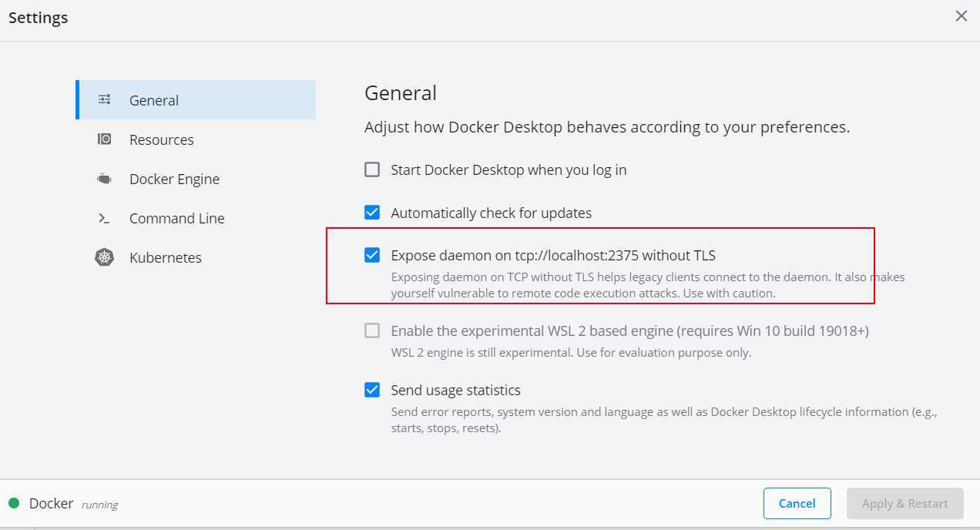Click the General sliders icon in sidebar
Screen dimensions: 980x530
[105, 99]
